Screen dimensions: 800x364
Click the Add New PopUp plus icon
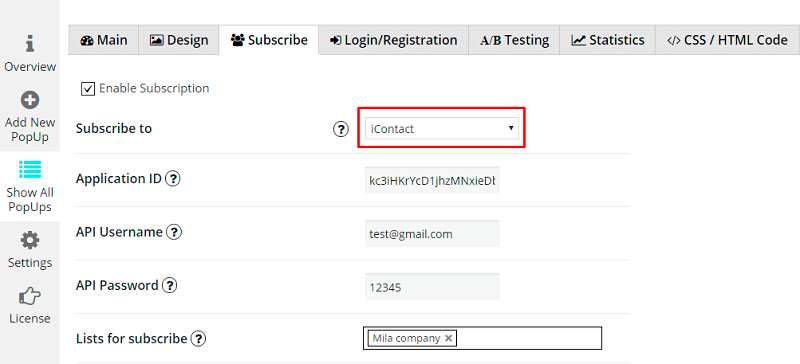pyautogui.click(x=30, y=100)
